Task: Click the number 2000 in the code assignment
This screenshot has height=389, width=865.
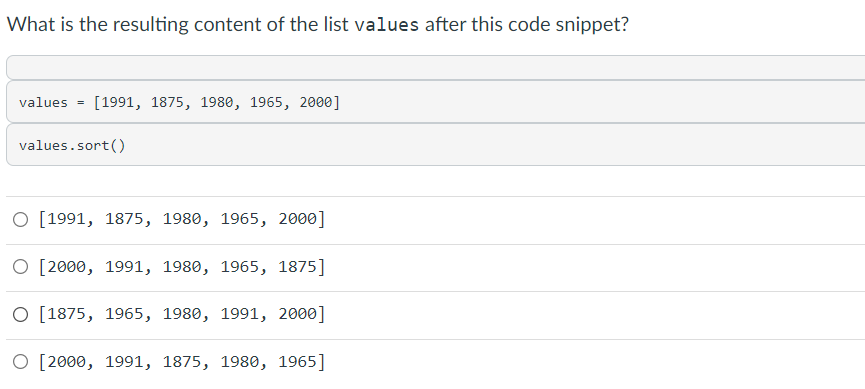Action: coord(316,102)
